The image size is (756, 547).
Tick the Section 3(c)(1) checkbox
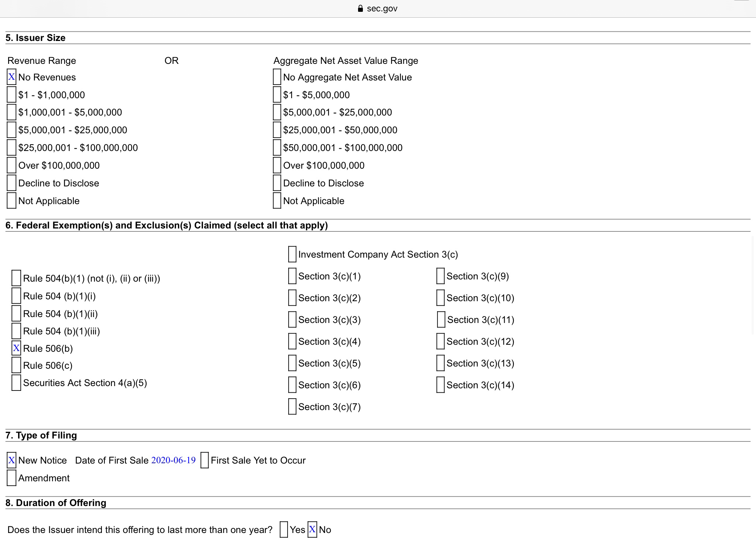292,276
